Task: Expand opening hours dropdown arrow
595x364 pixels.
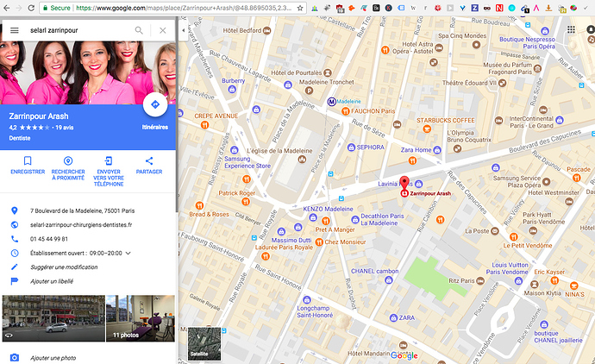Action: tap(128, 254)
